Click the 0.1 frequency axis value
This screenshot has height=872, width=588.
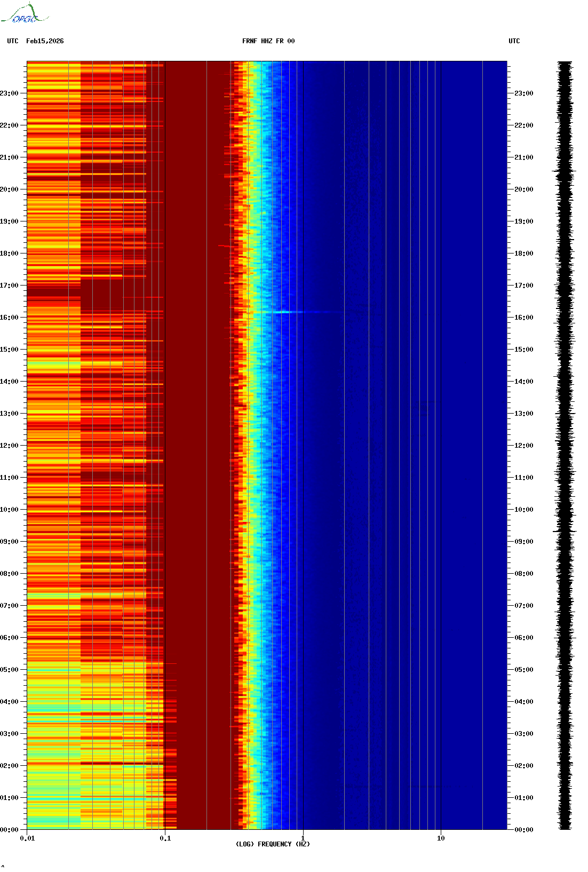click(x=165, y=838)
